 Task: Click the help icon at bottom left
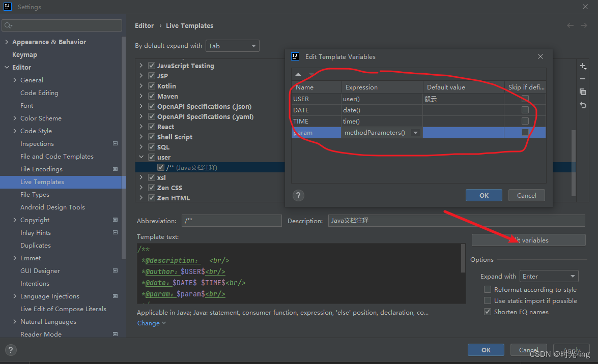pos(10,350)
